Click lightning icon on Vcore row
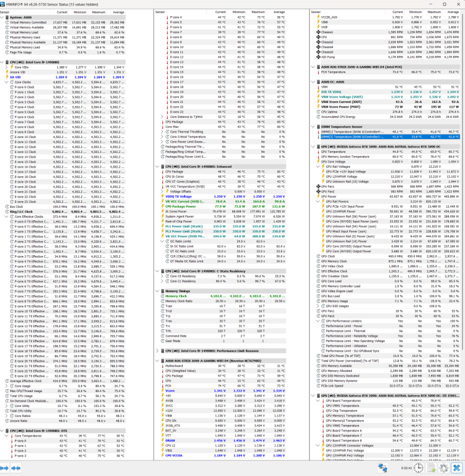The width and height of the screenshot is (465, 476). coord(163,391)
